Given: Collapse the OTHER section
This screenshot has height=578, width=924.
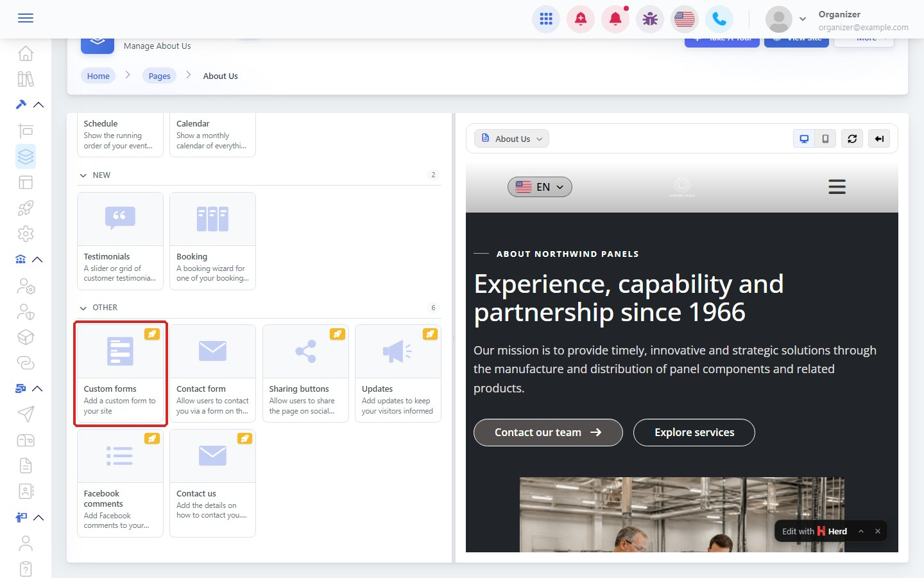Looking at the screenshot, I should tap(83, 308).
